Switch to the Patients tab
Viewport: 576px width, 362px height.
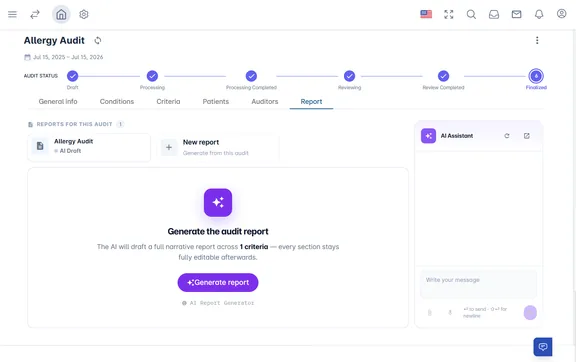coord(216,101)
